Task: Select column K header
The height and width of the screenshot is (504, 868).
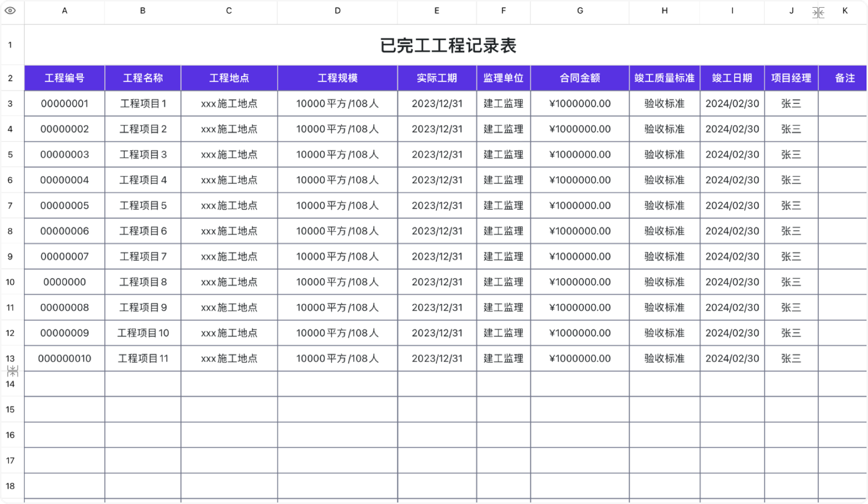Action: 845,10
